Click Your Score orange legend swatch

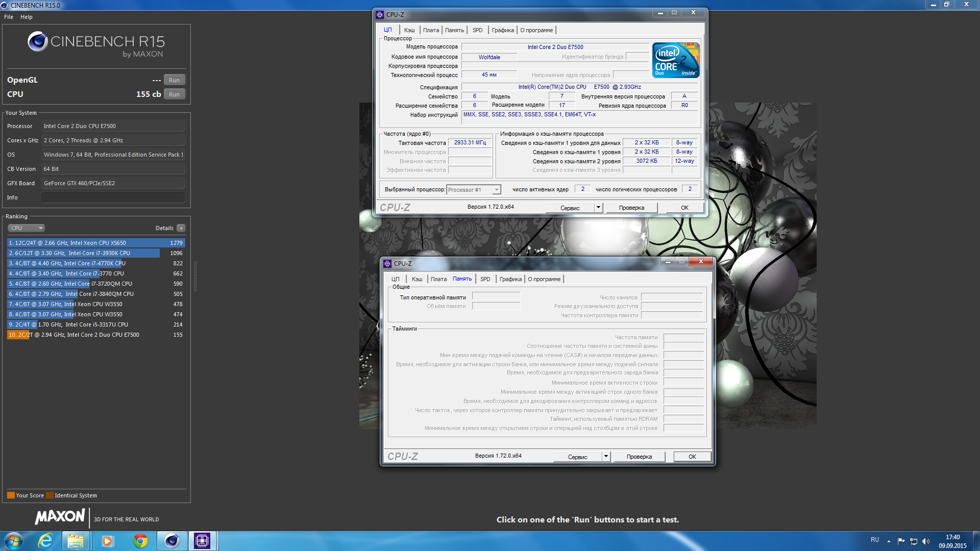click(11, 495)
